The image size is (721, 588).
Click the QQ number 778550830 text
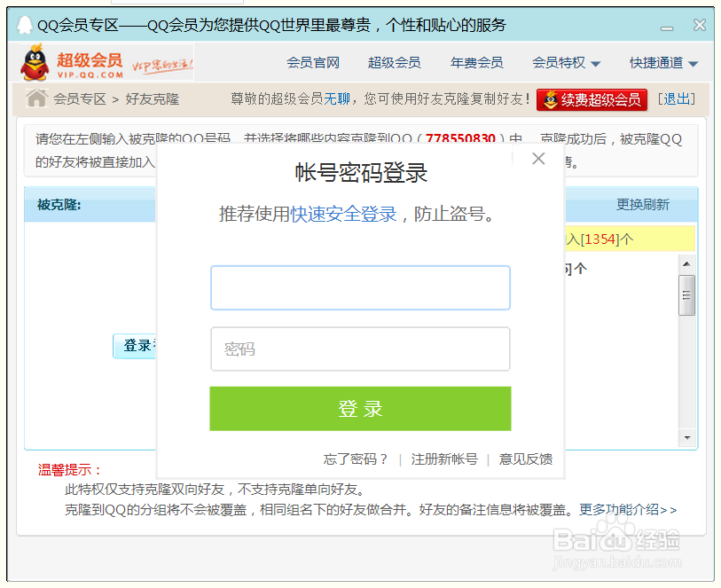[x=460, y=138]
